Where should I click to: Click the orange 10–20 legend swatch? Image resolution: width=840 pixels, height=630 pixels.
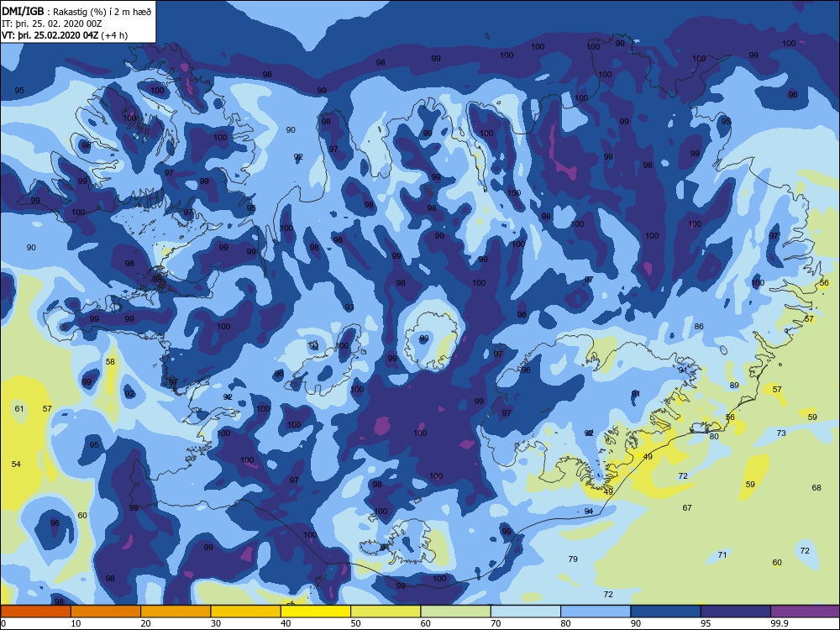pyautogui.click(x=106, y=612)
